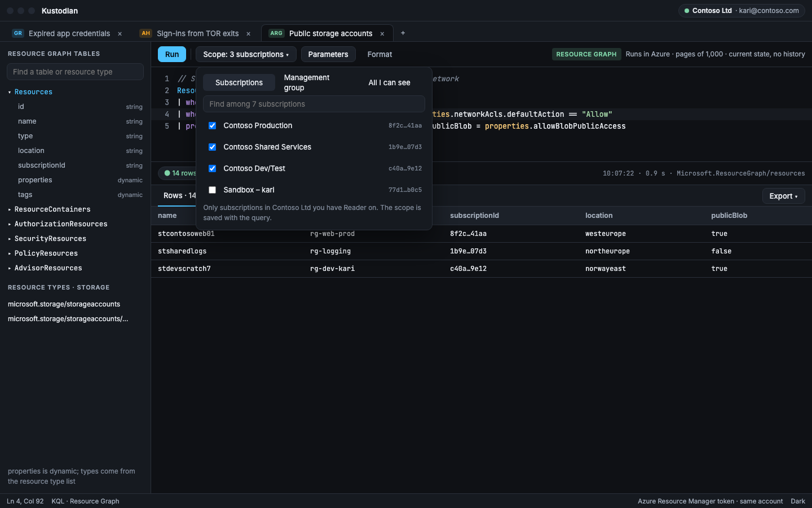The image size is (812, 508).
Task: Select the stdevscratch7 result row name
Action: coord(184,269)
